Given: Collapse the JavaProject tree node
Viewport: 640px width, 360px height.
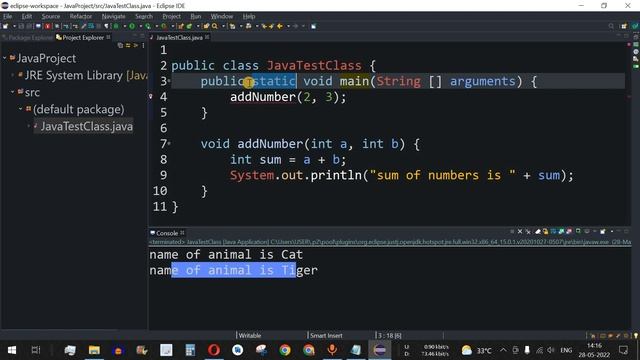Looking at the screenshot, I should (x=4, y=58).
